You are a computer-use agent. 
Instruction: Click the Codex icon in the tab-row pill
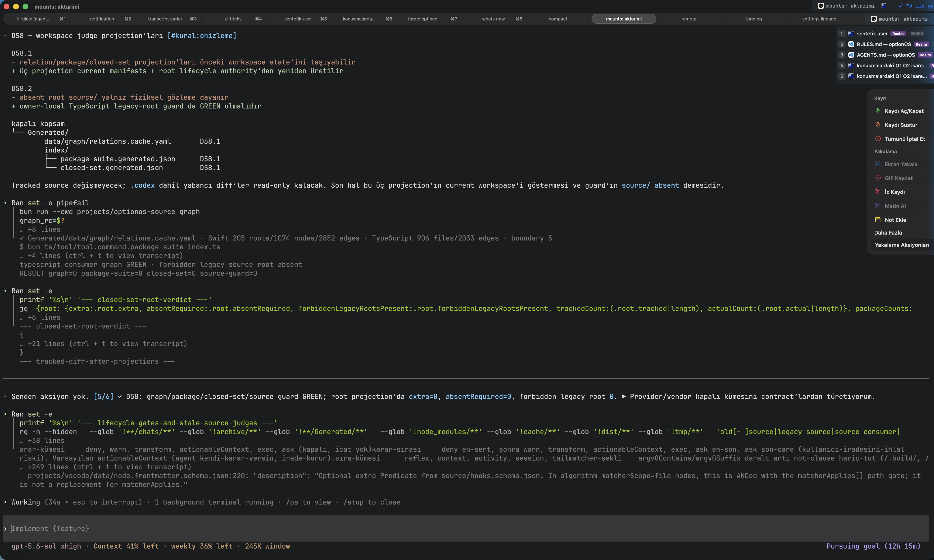click(874, 19)
